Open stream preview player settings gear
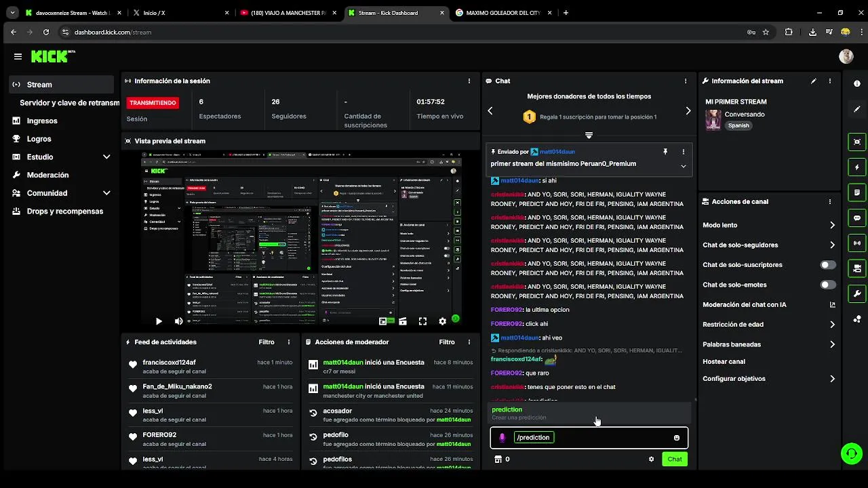The image size is (868, 488). click(442, 321)
